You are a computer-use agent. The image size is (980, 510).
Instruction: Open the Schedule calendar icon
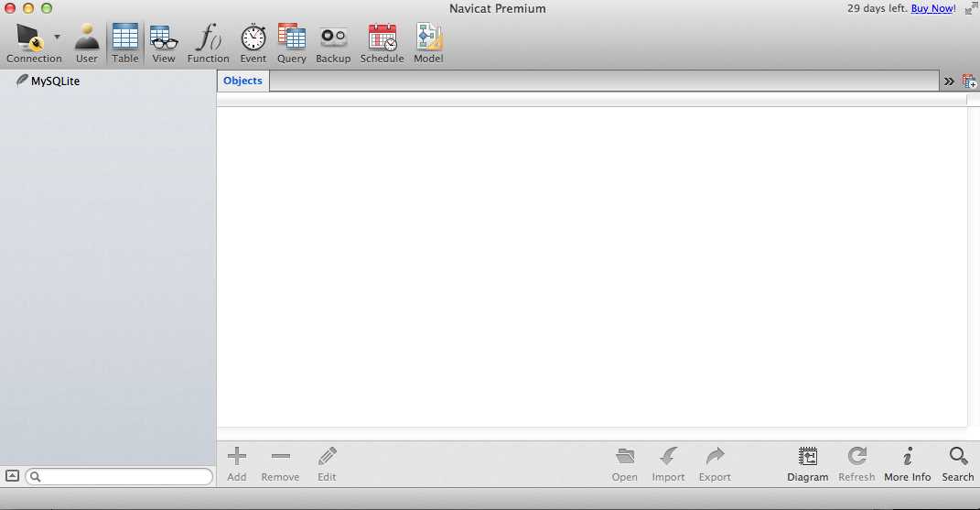(x=382, y=43)
